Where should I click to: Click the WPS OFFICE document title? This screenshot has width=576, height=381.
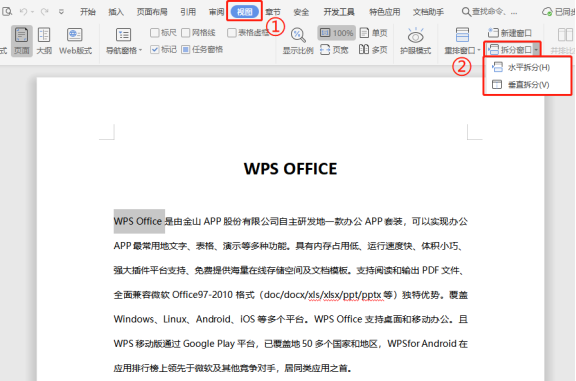point(290,169)
